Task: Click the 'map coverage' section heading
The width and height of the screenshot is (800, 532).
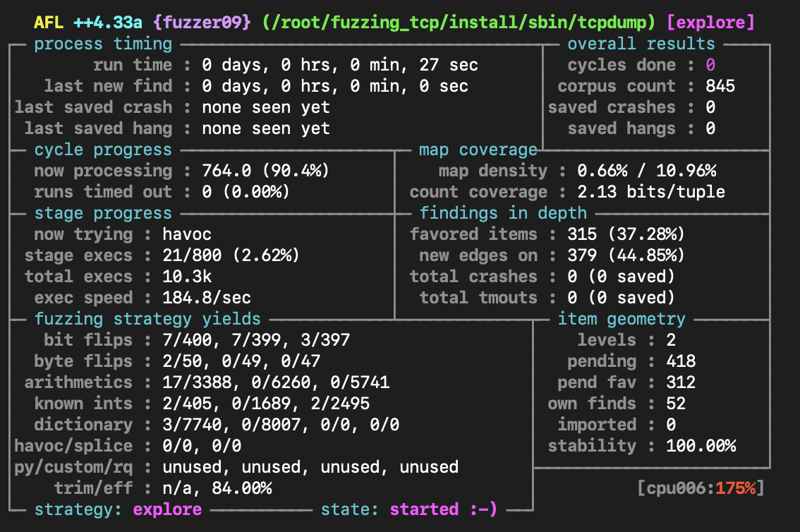Action: (478, 150)
